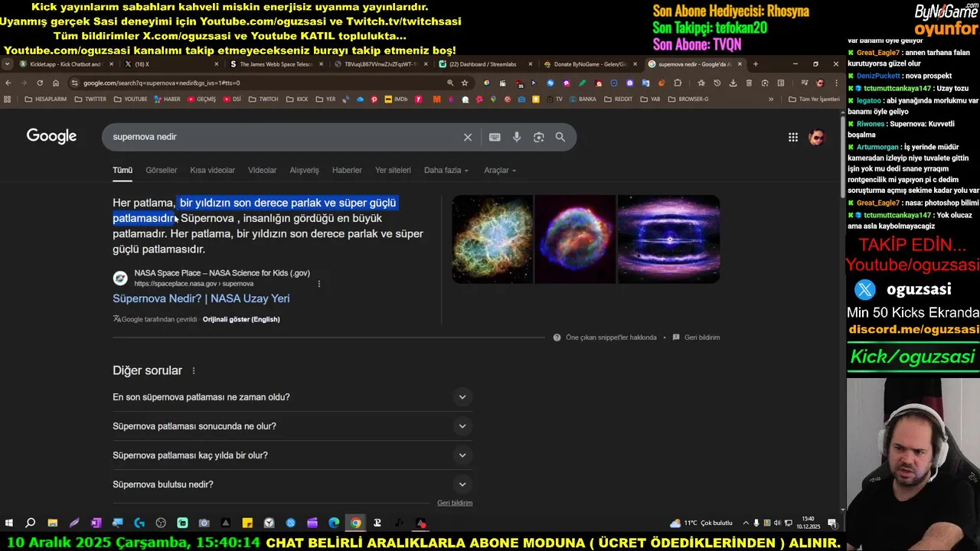This screenshot has height=551, width=980.
Task: Open 'Süpernova Nedir? | NASA Uzay Yeri' link
Action: tap(201, 298)
